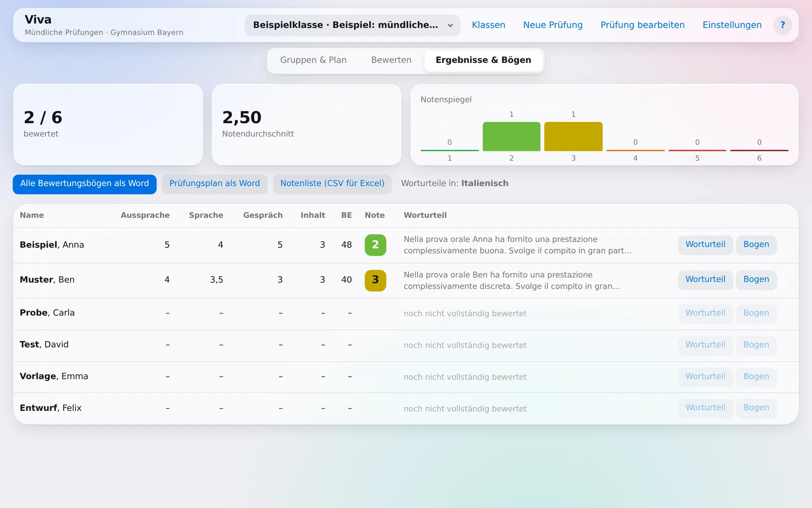The height and width of the screenshot is (508, 812).
Task: Click Bogen button for Vorlage, Emma
Action: pos(756,376)
